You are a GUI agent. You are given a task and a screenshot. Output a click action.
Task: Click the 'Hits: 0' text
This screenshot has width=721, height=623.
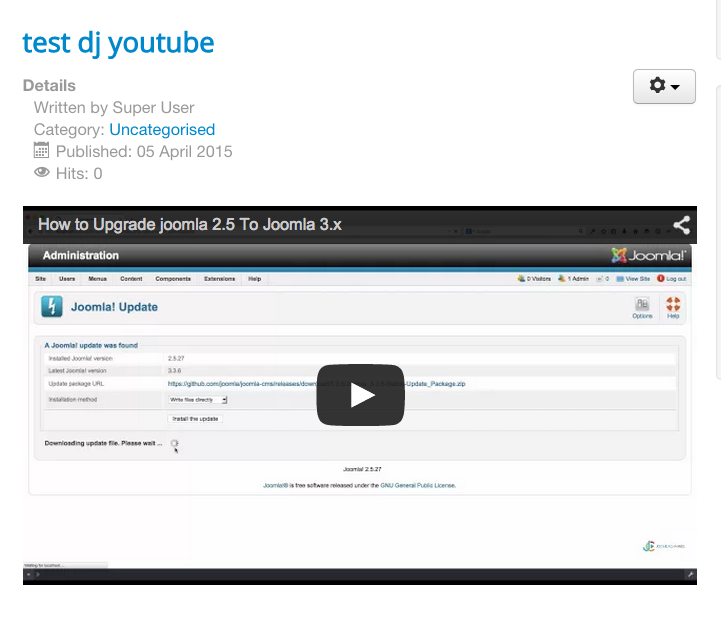click(79, 174)
